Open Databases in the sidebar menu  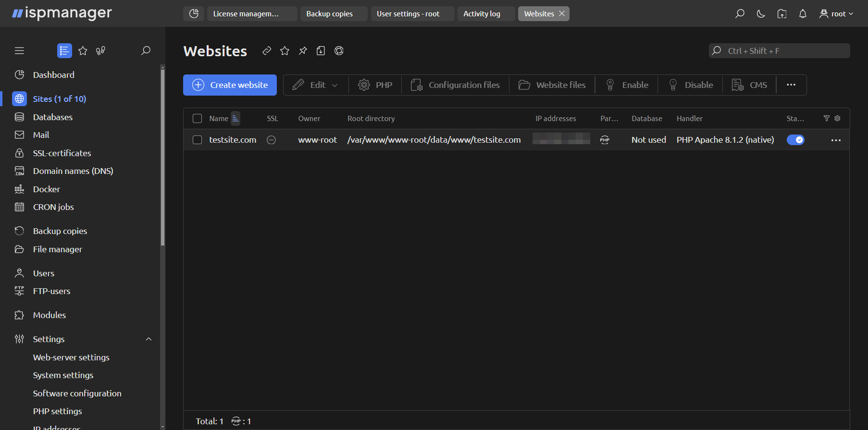pyautogui.click(x=52, y=117)
